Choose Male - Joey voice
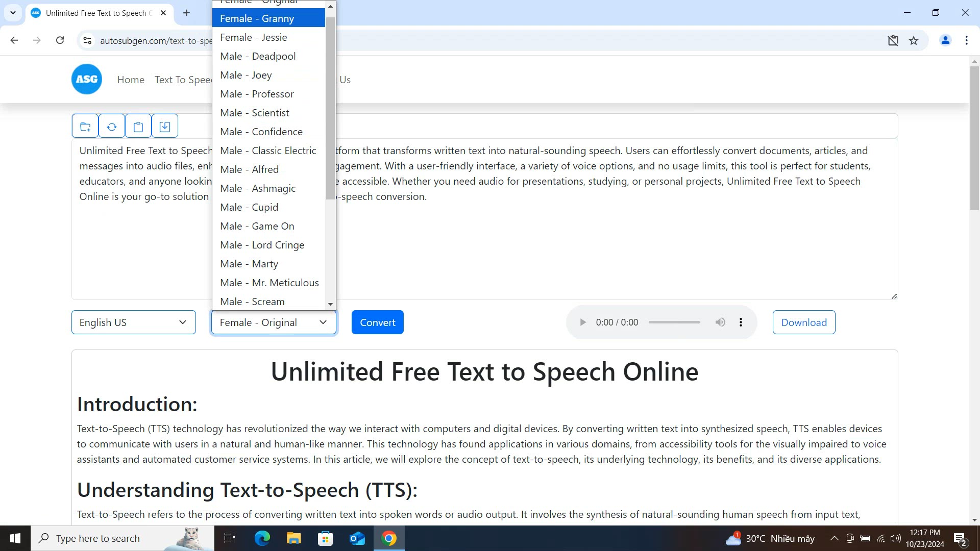The height and width of the screenshot is (551, 980). 268,75
